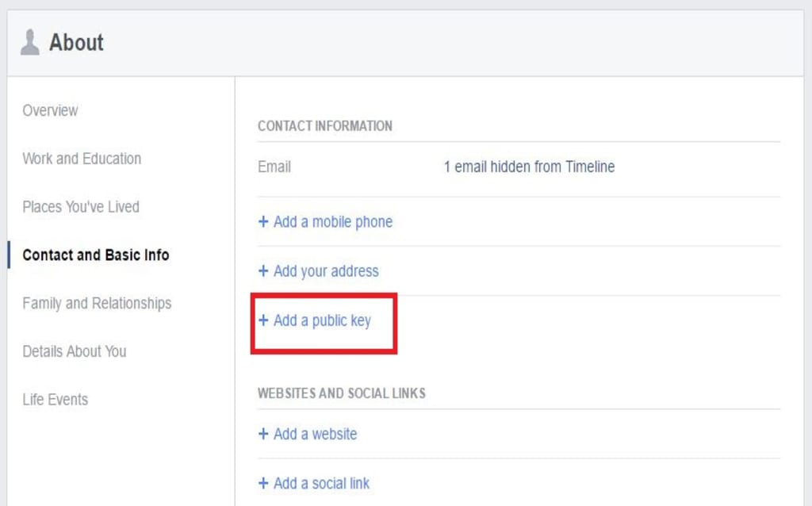812x506 pixels.
Task: Select Life Events in the sidebar
Action: [55, 400]
